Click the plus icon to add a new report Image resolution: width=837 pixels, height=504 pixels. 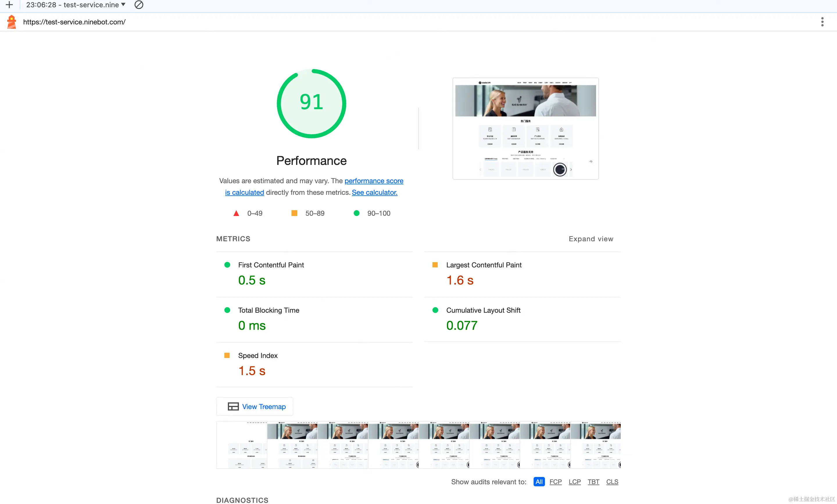[x=9, y=5]
